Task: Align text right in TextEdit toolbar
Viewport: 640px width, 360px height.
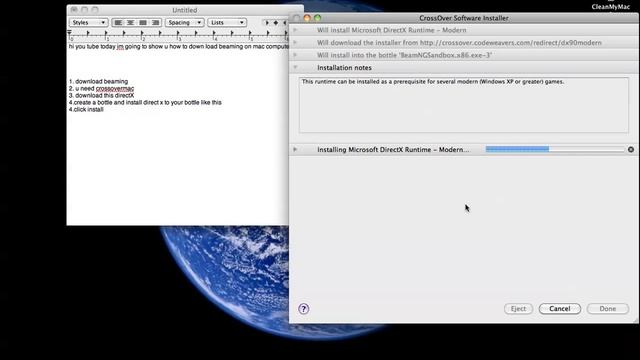Action: pyautogui.click(x=155, y=22)
